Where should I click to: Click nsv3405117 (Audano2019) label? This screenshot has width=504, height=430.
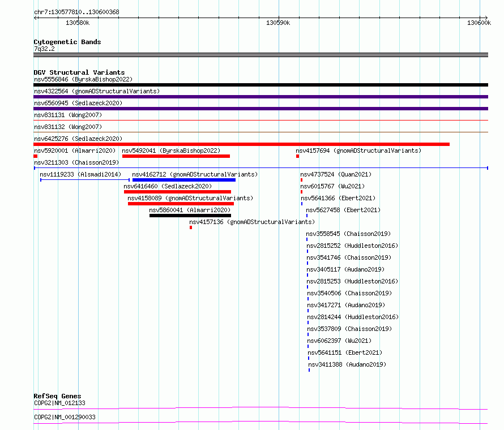click(x=345, y=269)
